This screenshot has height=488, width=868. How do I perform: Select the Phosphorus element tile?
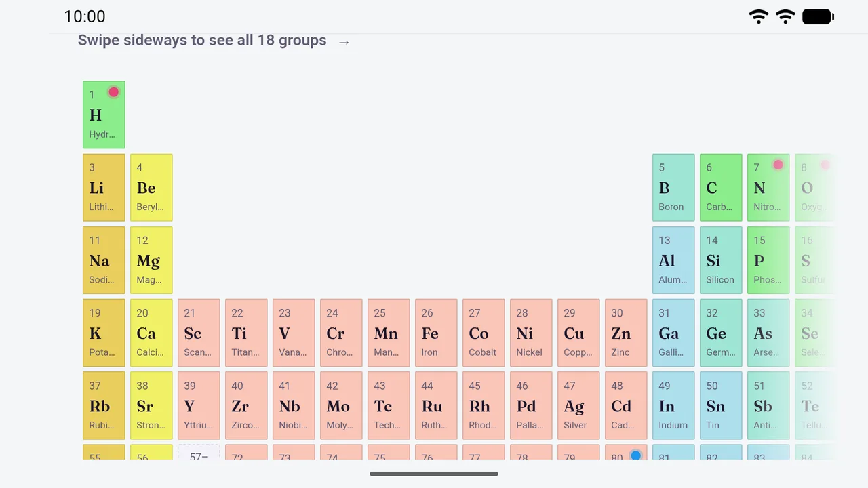tap(768, 260)
